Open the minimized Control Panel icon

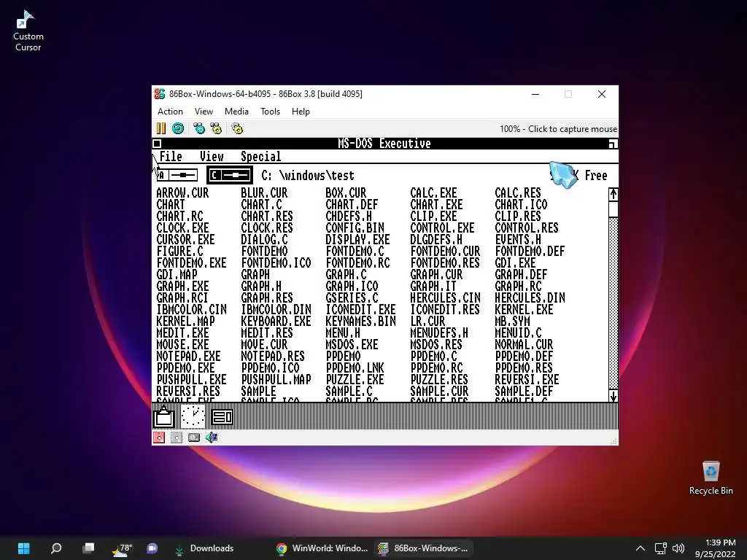point(222,417)
